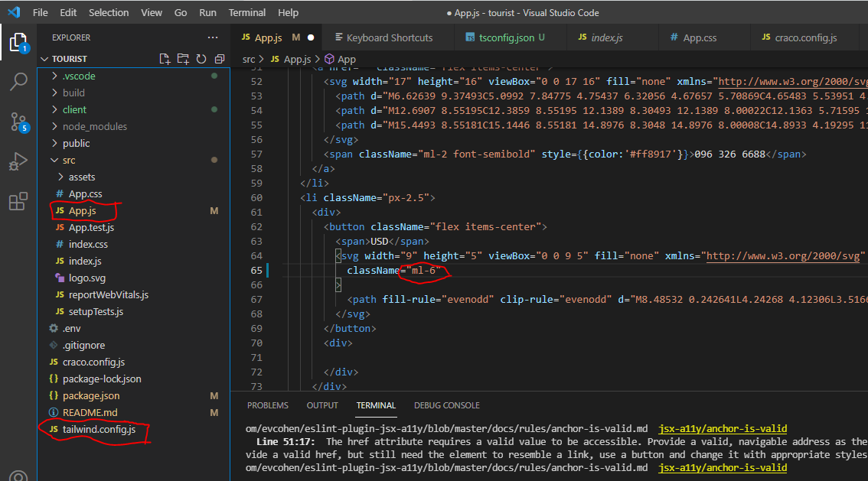868x481 pixels.
Task: Open Explorer more actions ellipsis menu
Action: pyautogui.click(x=213, y=37)
